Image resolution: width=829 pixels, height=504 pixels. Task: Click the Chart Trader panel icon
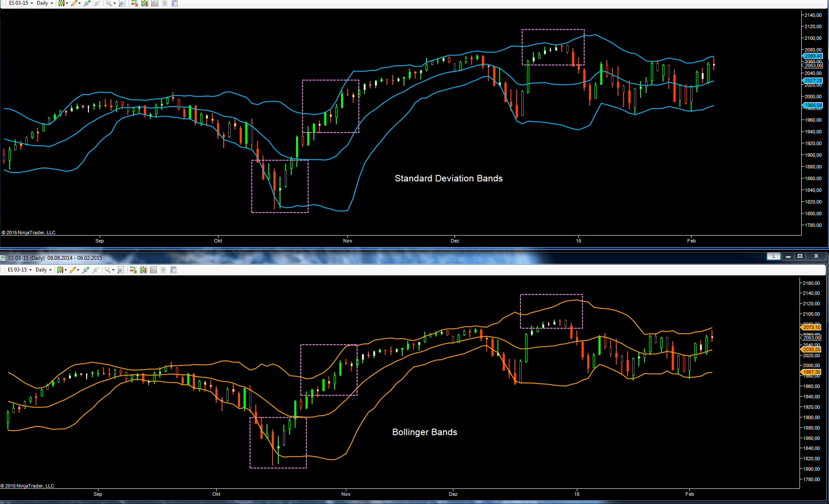click(133, 3)
